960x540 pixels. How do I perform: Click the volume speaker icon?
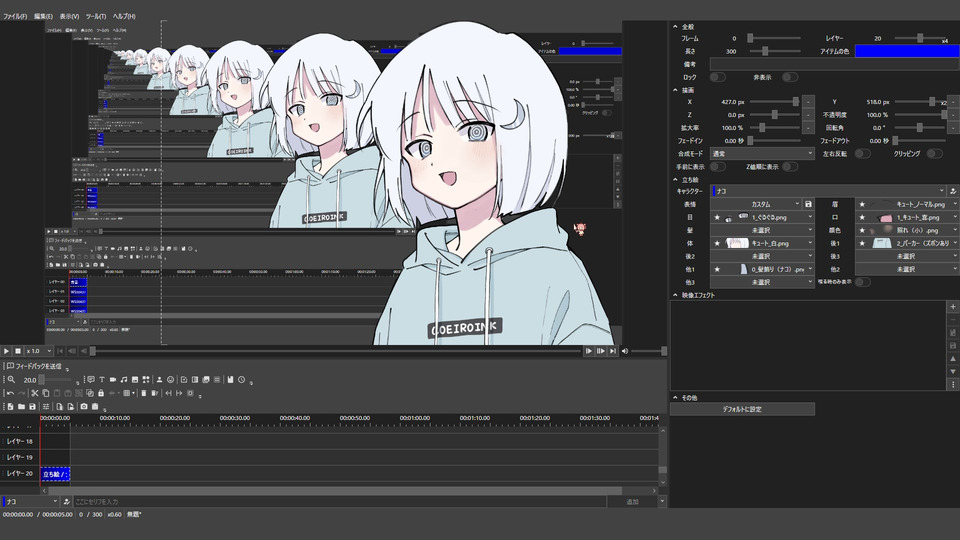coord(624,351)
